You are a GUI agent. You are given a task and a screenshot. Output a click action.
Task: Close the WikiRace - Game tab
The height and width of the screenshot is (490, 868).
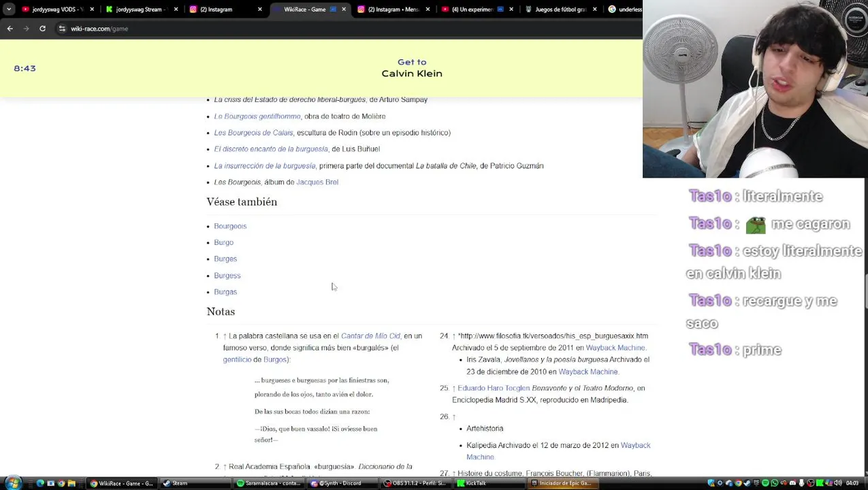343,10
